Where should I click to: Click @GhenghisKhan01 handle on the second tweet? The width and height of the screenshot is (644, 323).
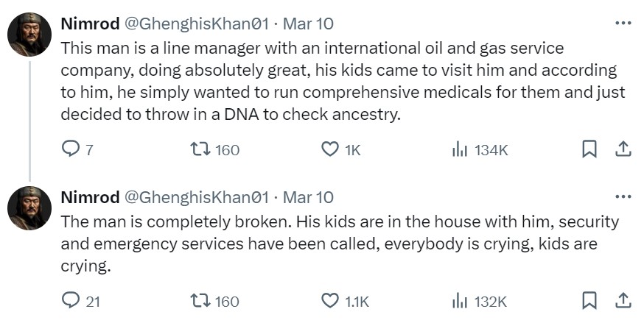click(x=196, y=197)
